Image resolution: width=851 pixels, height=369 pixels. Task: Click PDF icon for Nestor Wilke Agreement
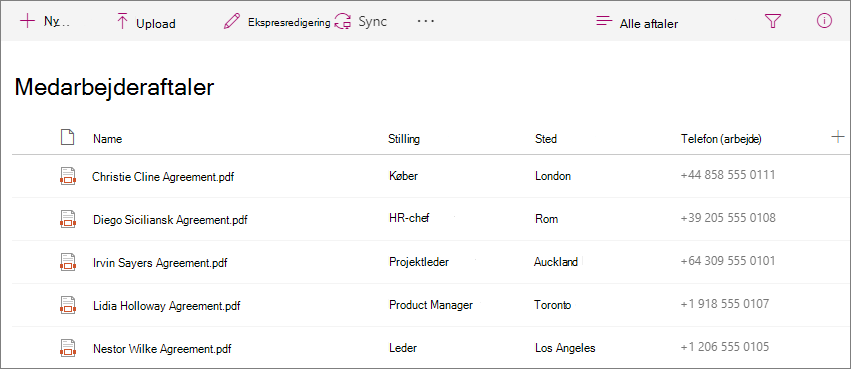(x=67, y=347)
